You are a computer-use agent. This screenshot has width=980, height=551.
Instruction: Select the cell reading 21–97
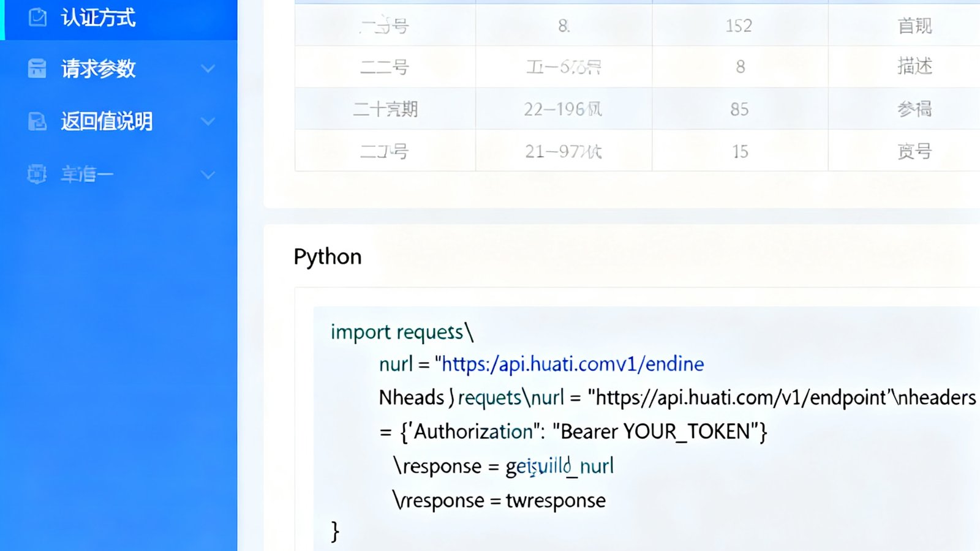pos(563,151)
